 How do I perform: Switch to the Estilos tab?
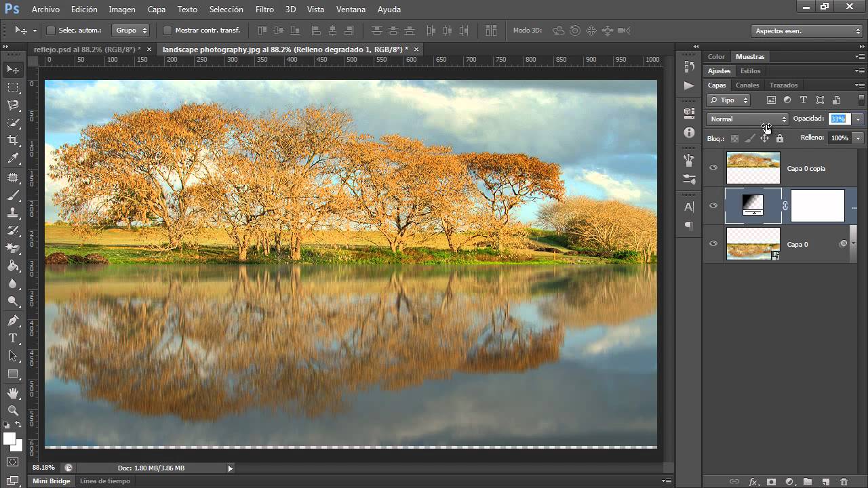(750, 70)
